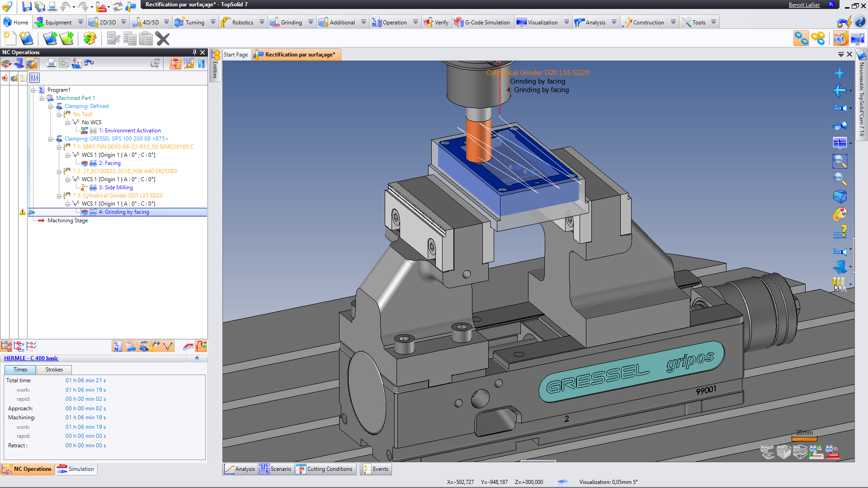Click the zoom magnifier icon below zoom-fit
Screen dimensions: 868x488
tap(840, 179)
